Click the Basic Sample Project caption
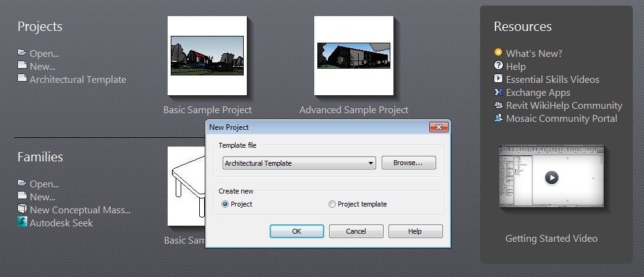 [x=207, y=110]
